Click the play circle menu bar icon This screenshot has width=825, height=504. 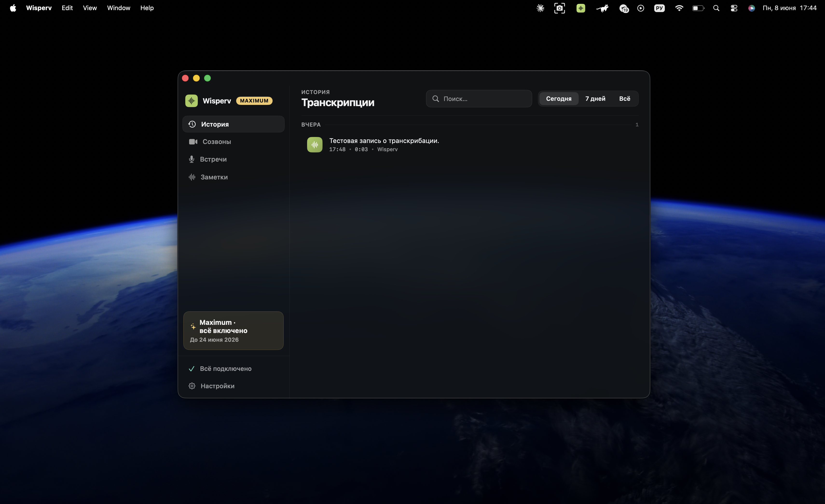coord(640,8)
